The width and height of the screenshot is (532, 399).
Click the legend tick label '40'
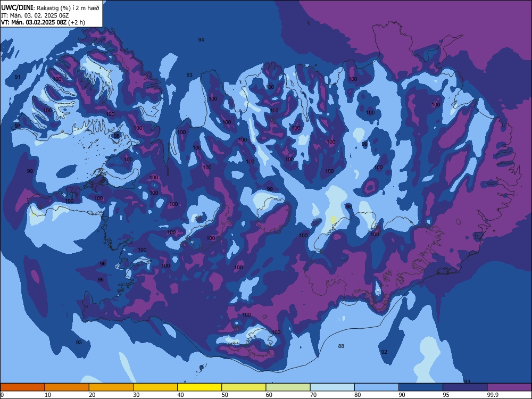tap(180, 395)
